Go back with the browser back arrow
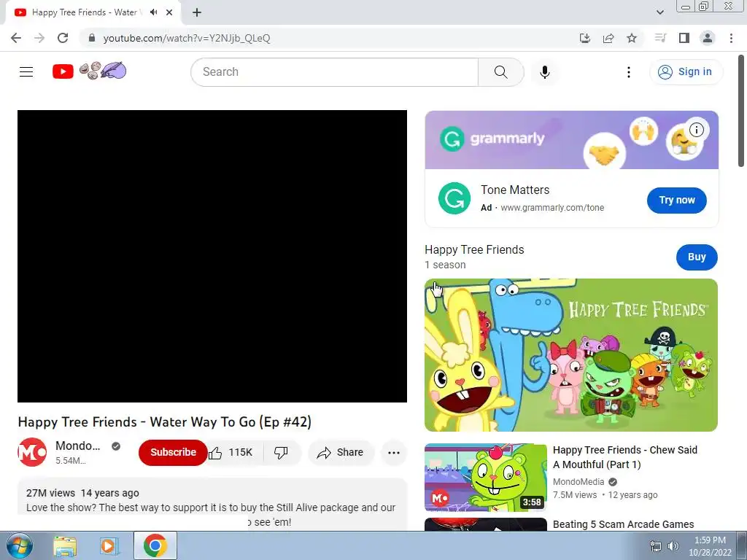This screenshot has height=560, width=747. click(16, 38)
